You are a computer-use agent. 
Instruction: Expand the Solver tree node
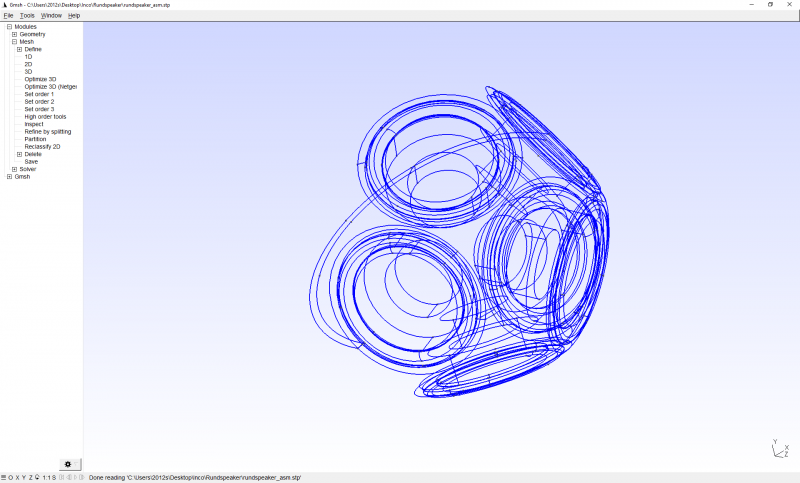click(x=14, y=169)
